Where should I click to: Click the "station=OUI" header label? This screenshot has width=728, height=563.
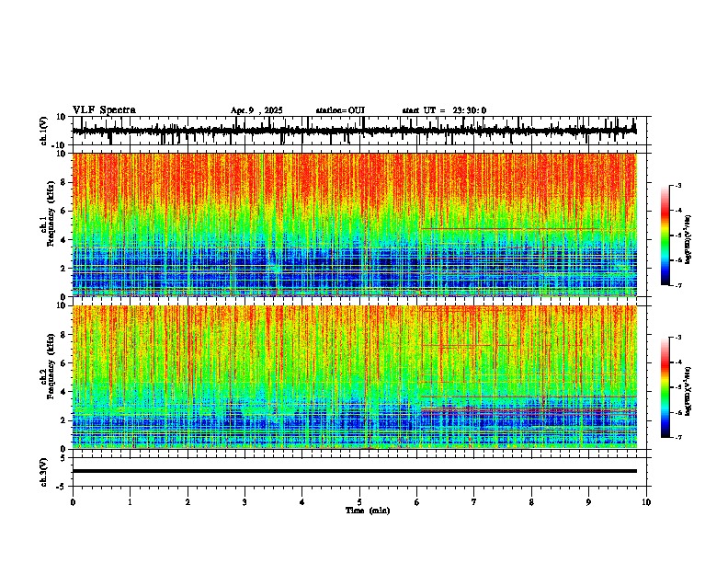tap(340, 110)
